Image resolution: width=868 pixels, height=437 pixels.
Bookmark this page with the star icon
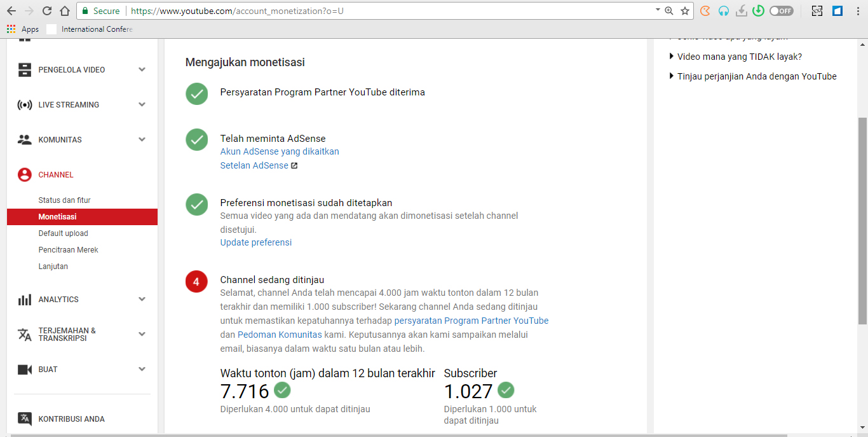(x=685, y=11)
